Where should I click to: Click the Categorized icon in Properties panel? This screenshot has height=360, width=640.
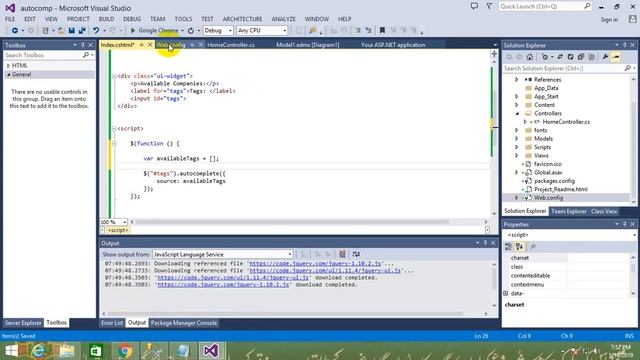(x=509, y=247)
